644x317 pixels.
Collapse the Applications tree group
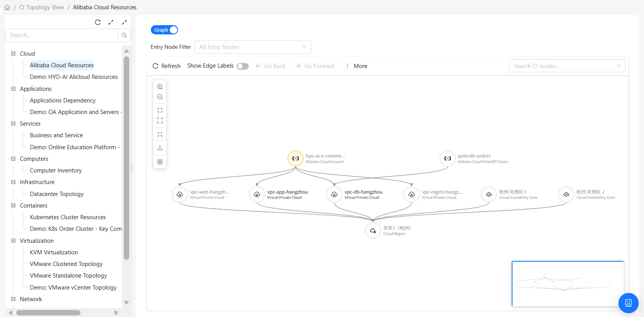coord(13,89)
